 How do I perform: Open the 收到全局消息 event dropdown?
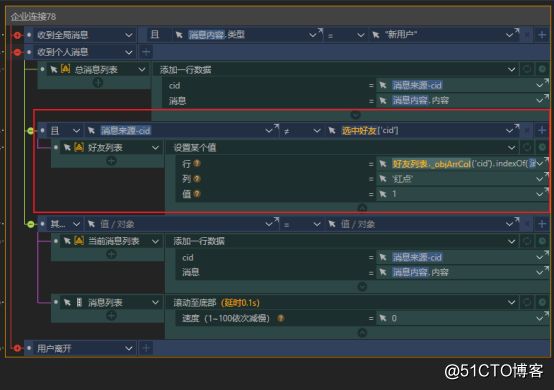[129, 35]
